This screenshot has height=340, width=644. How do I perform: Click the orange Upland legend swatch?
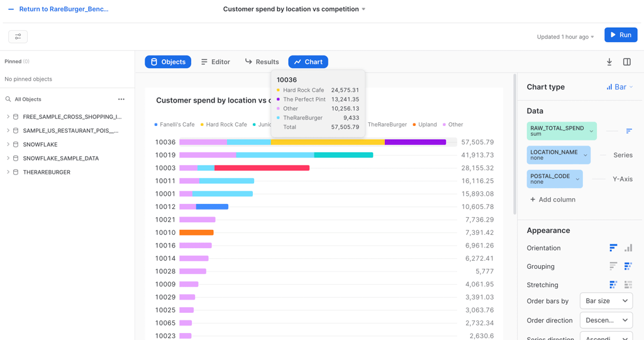[414, 125]
